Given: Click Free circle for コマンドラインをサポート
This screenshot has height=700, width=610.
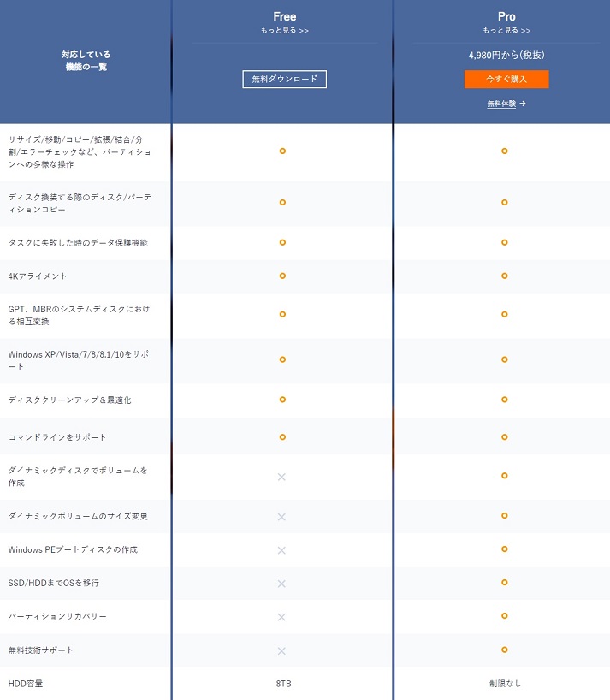Looking at the screenshot, I should pos(282,437).
